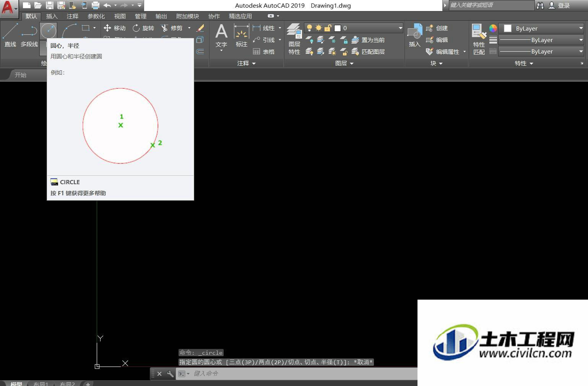Expand the 图层 panel title arrow
Viewport: 588px width, 386px height.
click(352, 63)
